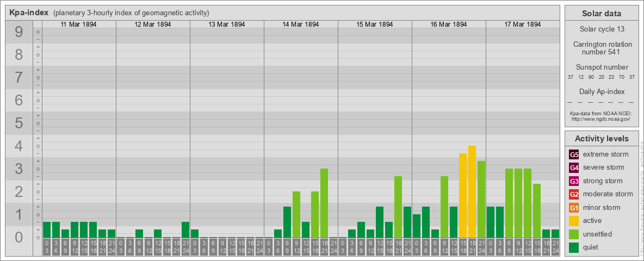
Task: Select the light green unsettled level swatch
Action: pyautogui.click(x=574, y=234)
